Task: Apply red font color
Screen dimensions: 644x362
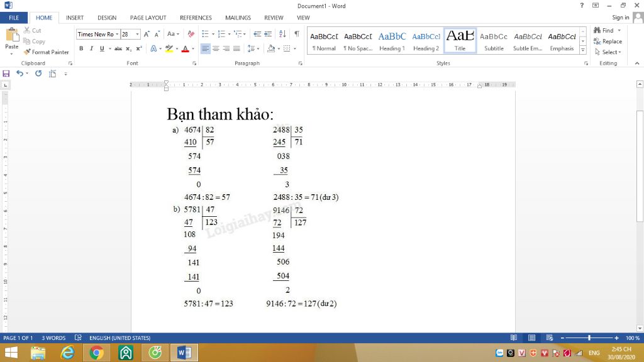Action: coord(186,48)
